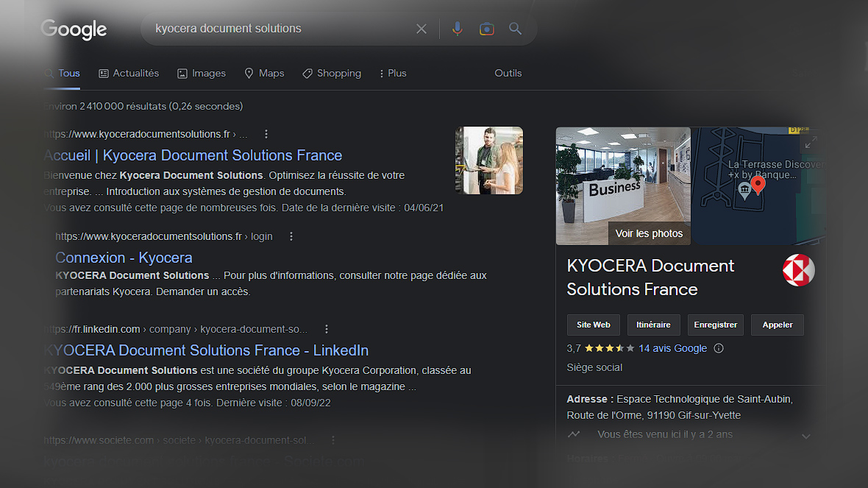Open the Plus more options menu
The width and height of the screenshot is (868, 488).
tap(392, 74)
